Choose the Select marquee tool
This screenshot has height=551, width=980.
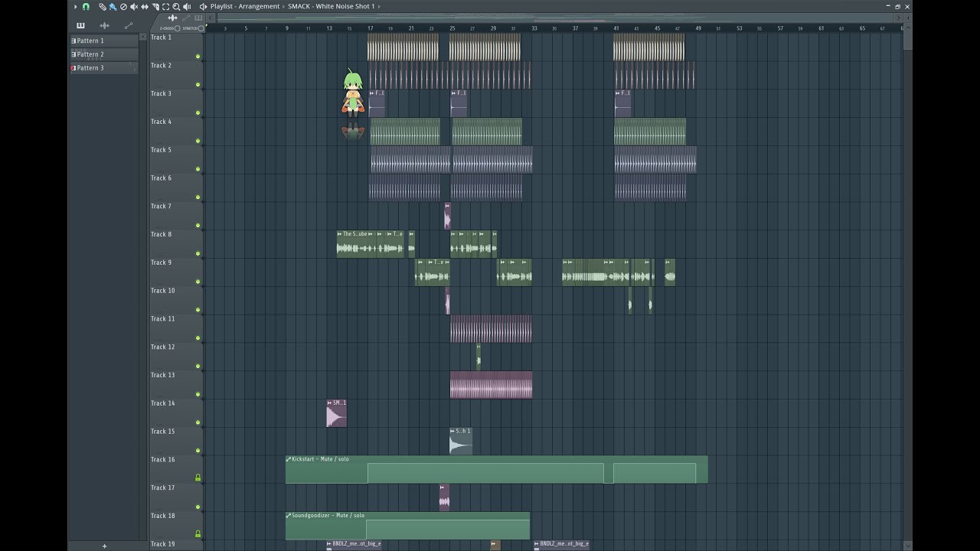point(165,7)
